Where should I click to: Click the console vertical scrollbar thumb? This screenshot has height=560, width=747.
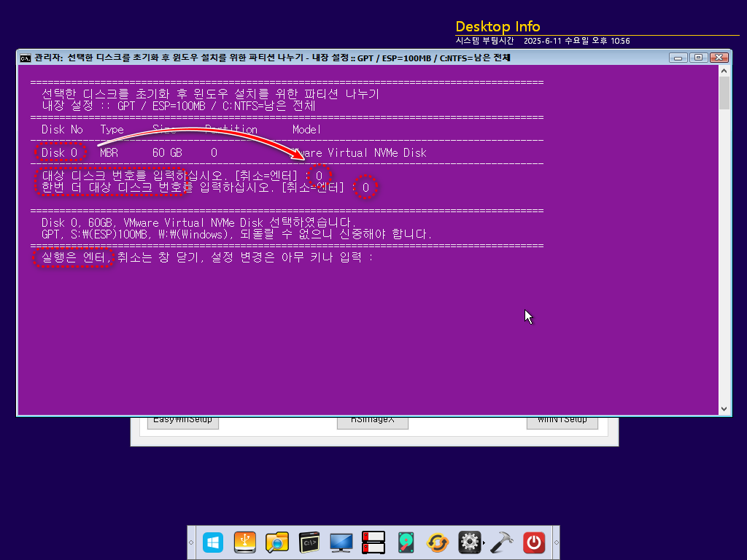724,93
